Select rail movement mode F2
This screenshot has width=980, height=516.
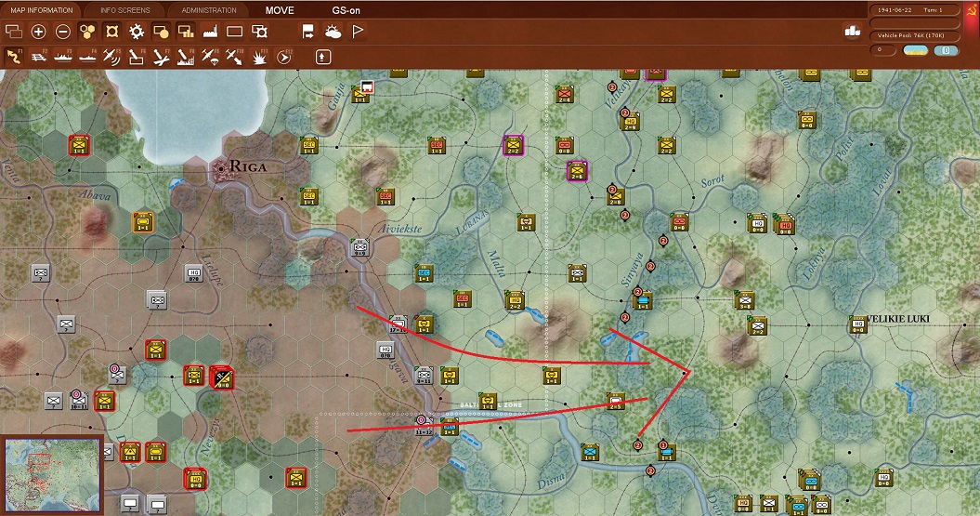tap(39, 57)
